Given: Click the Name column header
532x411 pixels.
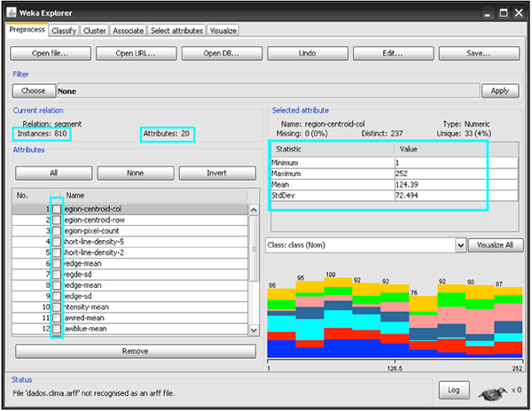Looking at the screenshot, I should point(156,196).
